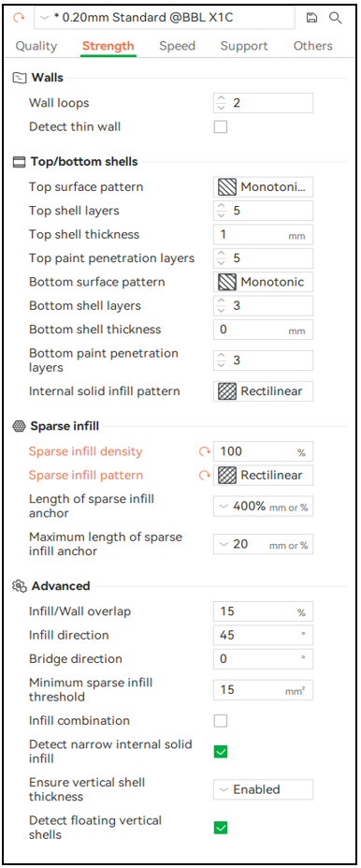The width and height of the screenshot is (361, 868).
Task: Switch to the Speed tab
Action: click(x=175, y=46)
